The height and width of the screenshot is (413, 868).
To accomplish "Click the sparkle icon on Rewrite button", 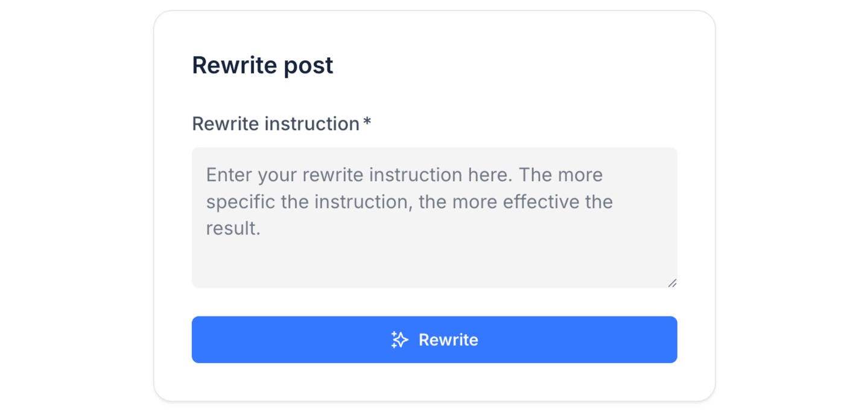I will click(399, 340).
